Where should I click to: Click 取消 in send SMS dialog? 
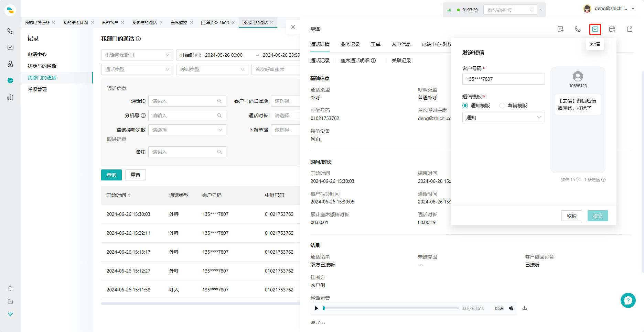click(572, 216)
